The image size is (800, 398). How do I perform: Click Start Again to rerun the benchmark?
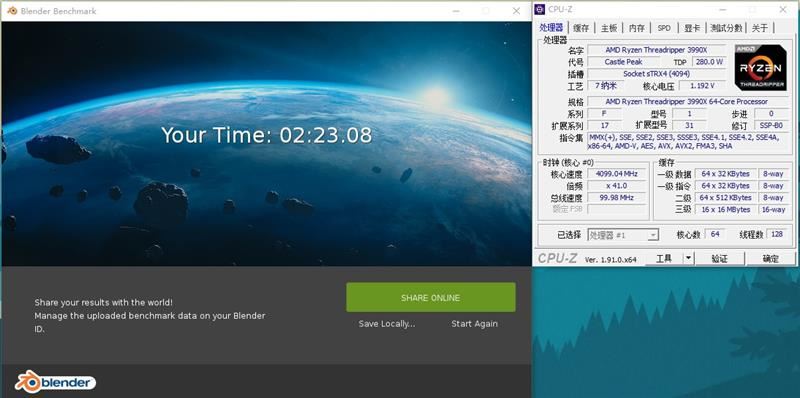coord(474,324)
